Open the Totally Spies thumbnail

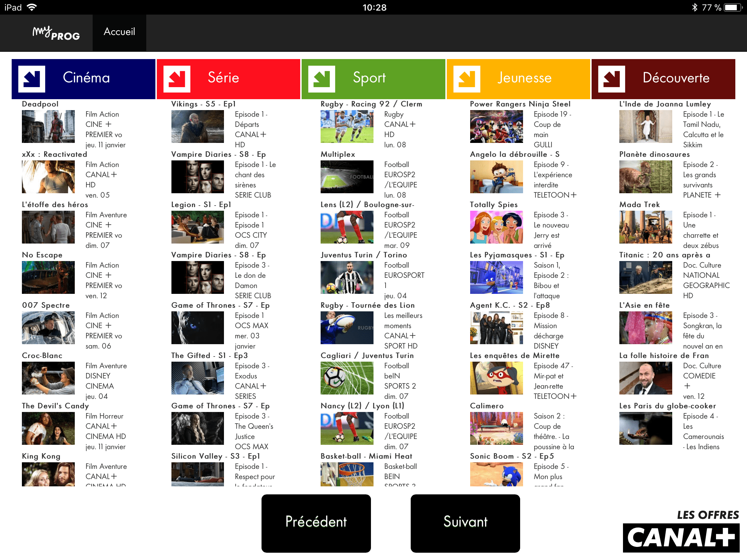496,227
